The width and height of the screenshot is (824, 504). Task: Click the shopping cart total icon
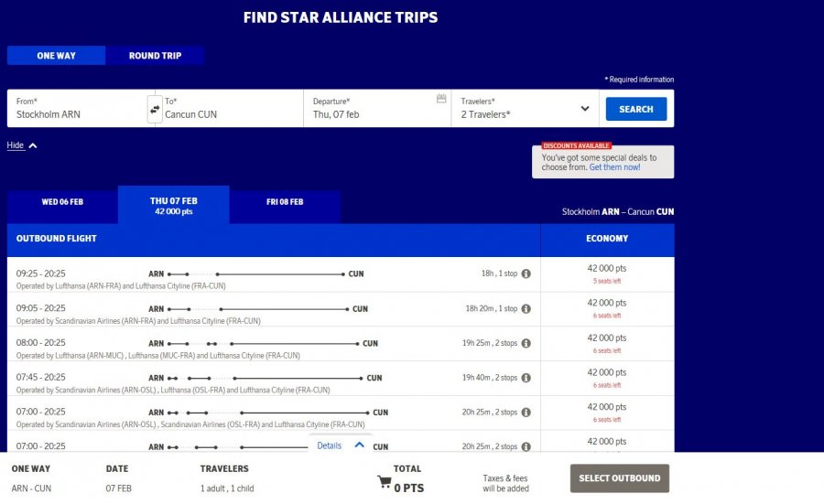(x=385, y=482)
